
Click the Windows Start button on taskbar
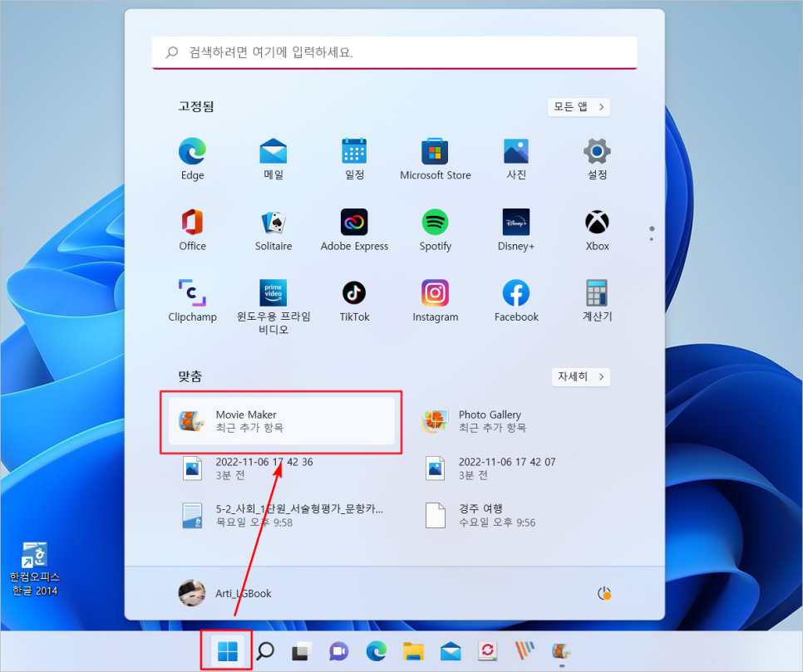(228, 651)
